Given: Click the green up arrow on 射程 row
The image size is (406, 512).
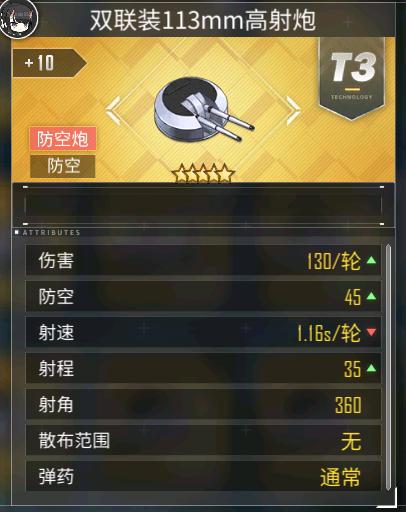Looking at the screenshot, I should coord(371,368).
